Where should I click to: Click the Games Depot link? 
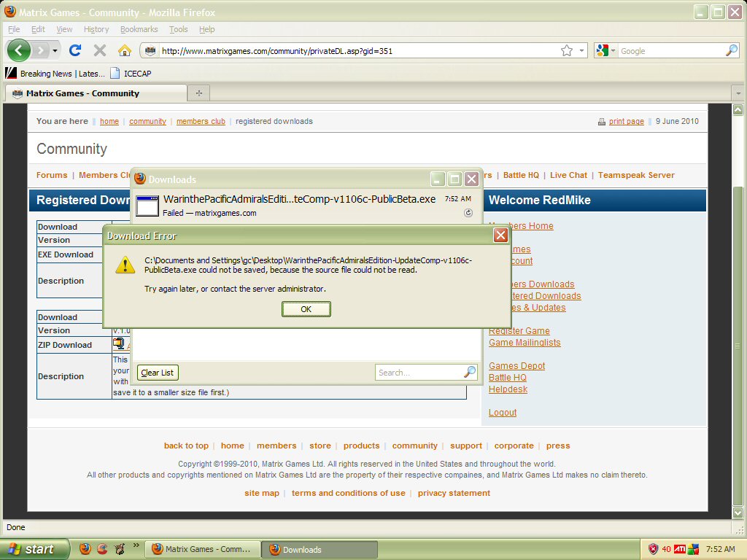point(516,366)
